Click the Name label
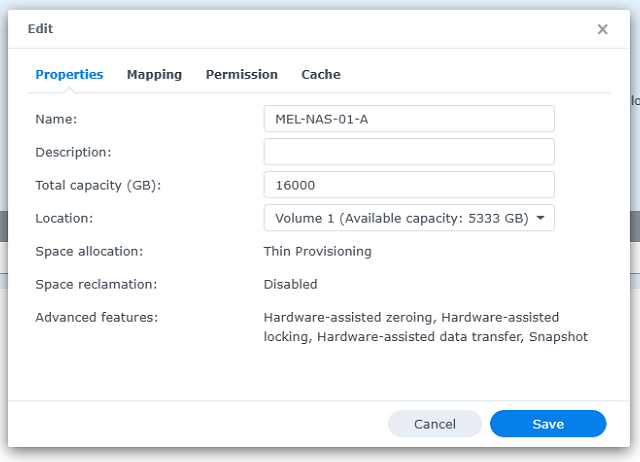Viewport: 640px width, 462px height. 56,119
